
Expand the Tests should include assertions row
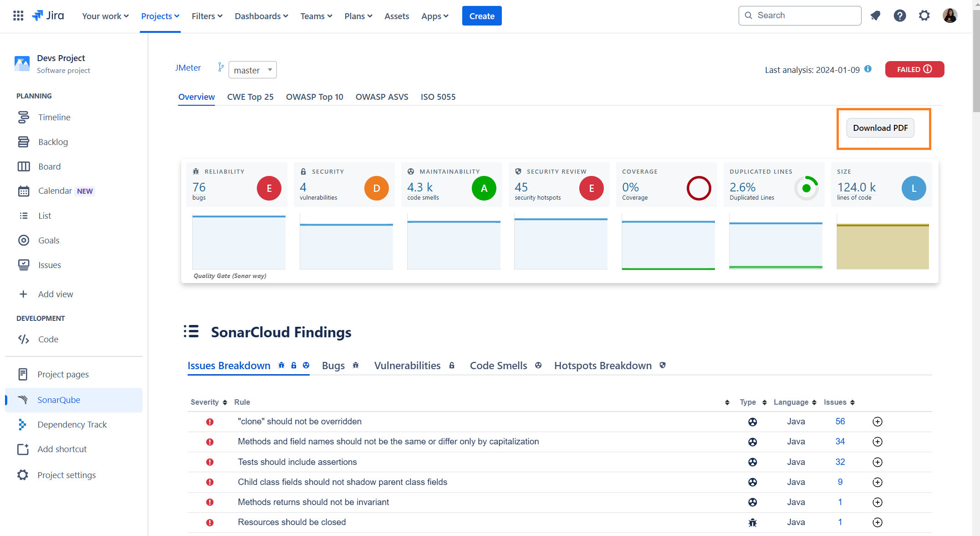click(x=878, y=462)
